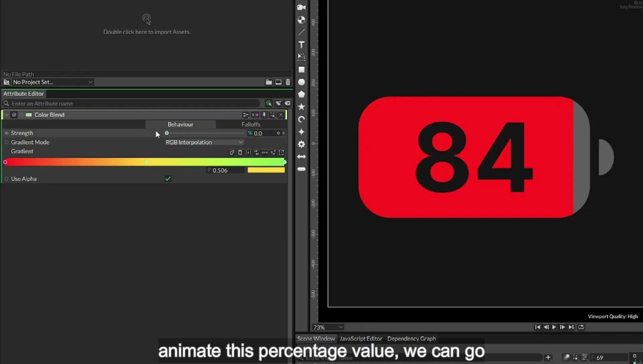This screenshot has height=364, width=643.
Task: Select the Camera tool in the vertical toolbar
Action: [x=301, y=7]
